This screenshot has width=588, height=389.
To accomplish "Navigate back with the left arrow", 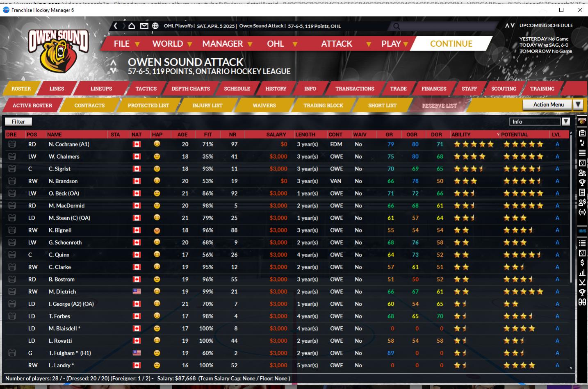I will click(116, 26).
